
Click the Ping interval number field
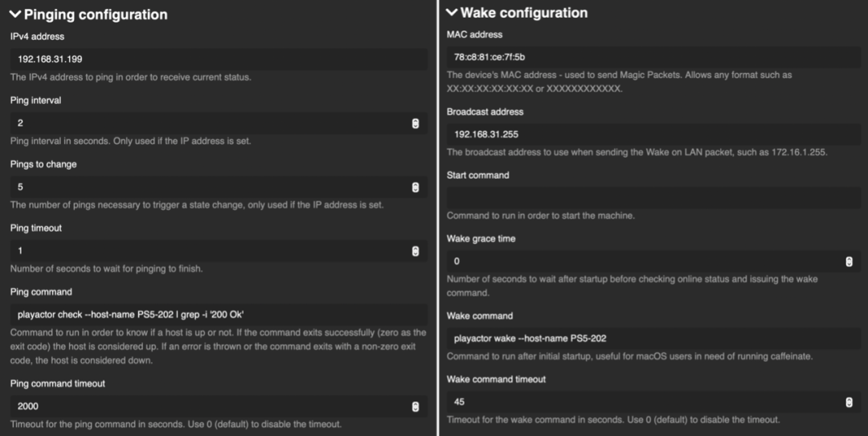coord(209,123)
